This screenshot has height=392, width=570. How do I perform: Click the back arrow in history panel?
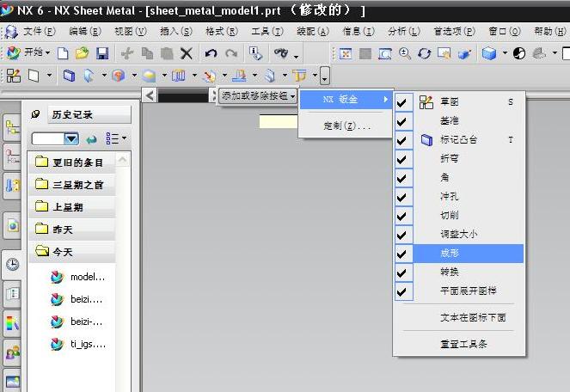(91, 139)
